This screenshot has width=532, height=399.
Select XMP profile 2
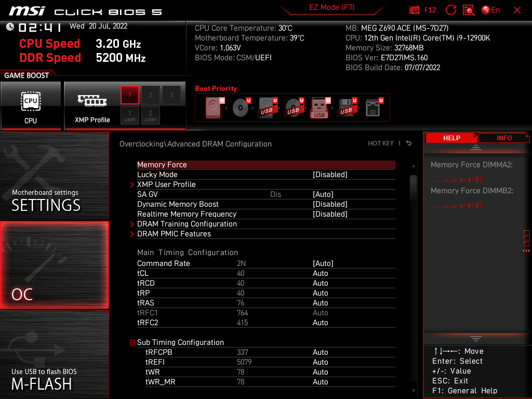pos(150,95)
